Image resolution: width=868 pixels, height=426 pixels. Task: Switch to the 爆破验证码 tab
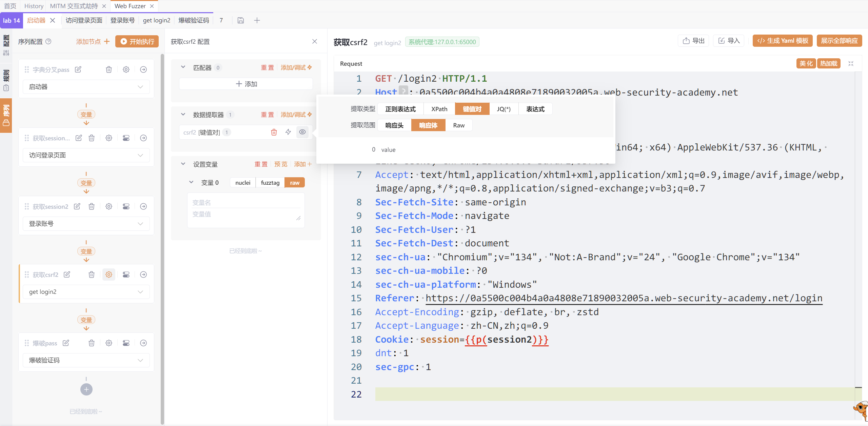point(194,20)
